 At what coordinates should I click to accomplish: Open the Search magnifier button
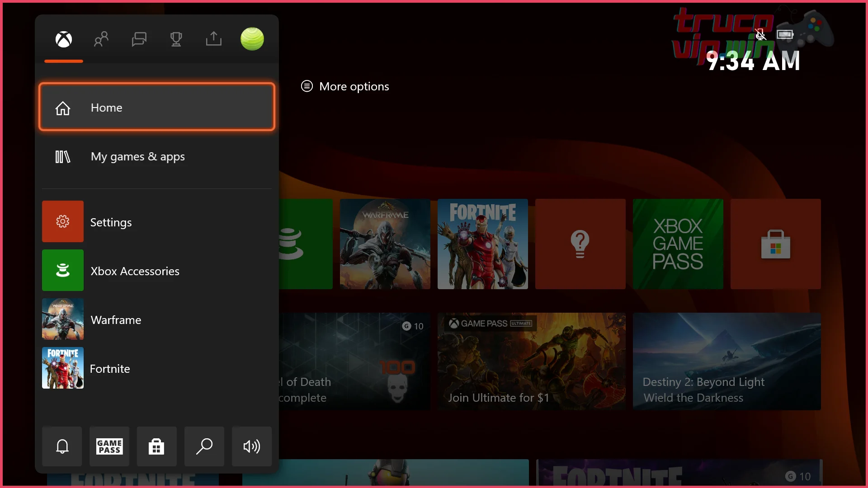point(204,446)
